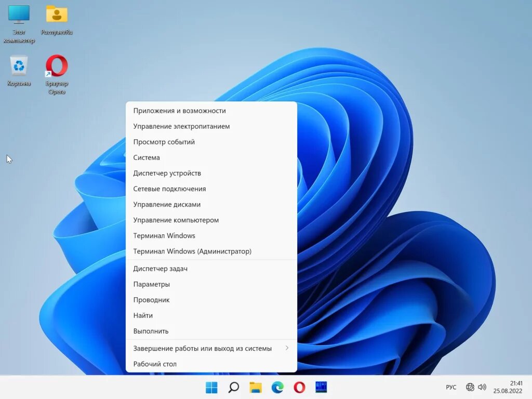Select the Recycle Bin desktop icon

19,70
